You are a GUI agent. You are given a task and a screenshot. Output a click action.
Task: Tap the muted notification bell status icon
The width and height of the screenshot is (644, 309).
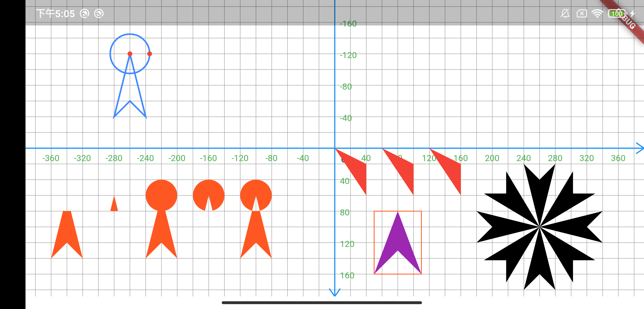click(565, 13)
